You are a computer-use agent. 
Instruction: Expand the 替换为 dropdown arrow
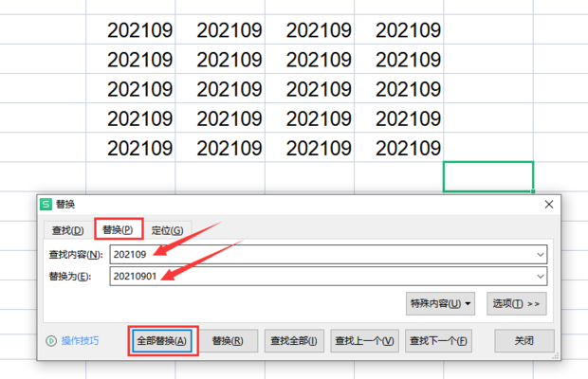click(540, 276)
